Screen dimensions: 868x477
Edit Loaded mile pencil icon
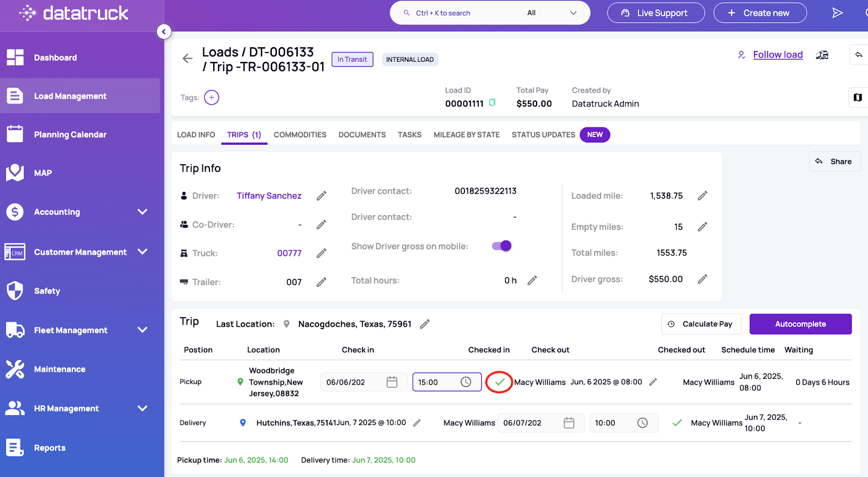(x=703, y=196)
